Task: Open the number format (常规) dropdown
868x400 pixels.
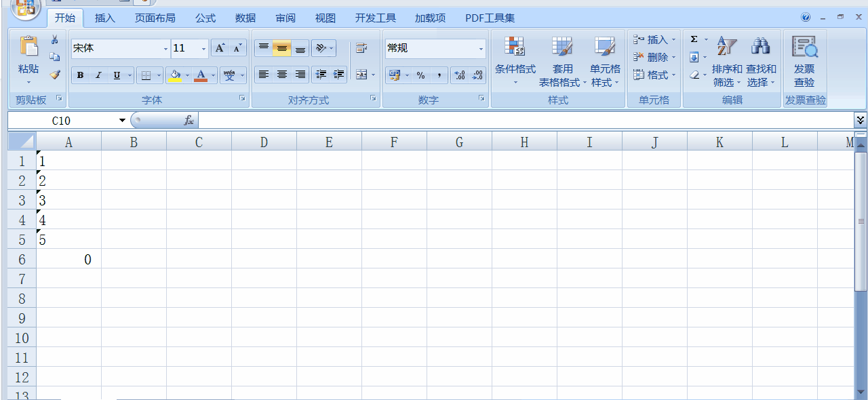Action: (480, 48)
